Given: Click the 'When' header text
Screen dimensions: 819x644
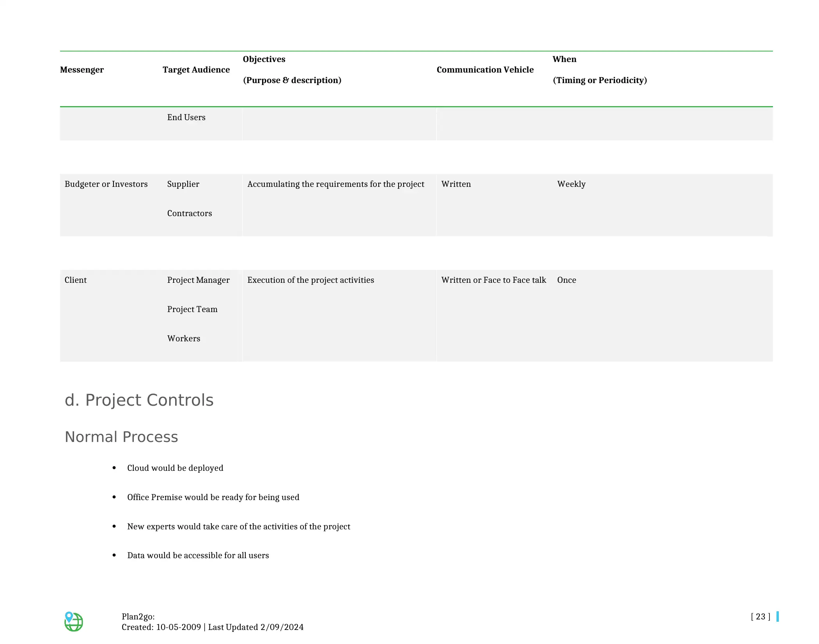Looking at the screenshot, I should [564, 59].
